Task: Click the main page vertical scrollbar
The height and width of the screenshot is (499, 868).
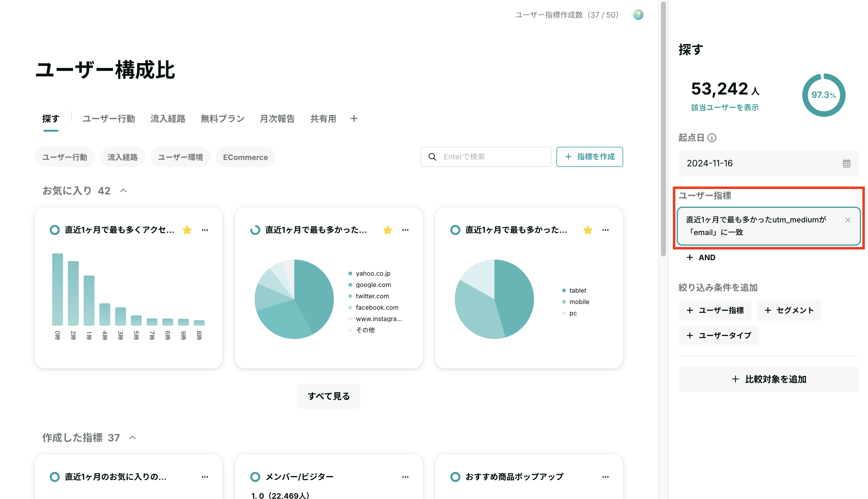Action: [x=663, y=129]
